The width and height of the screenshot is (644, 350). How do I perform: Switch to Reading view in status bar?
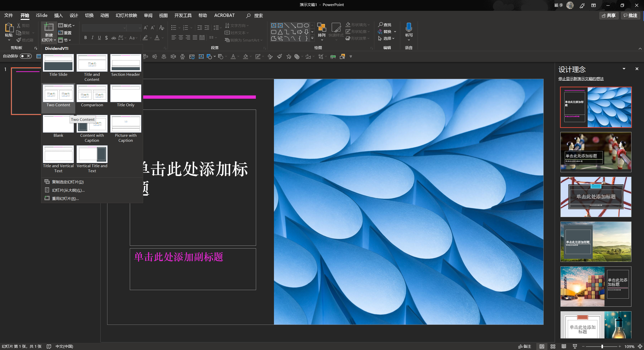(564, 346)
